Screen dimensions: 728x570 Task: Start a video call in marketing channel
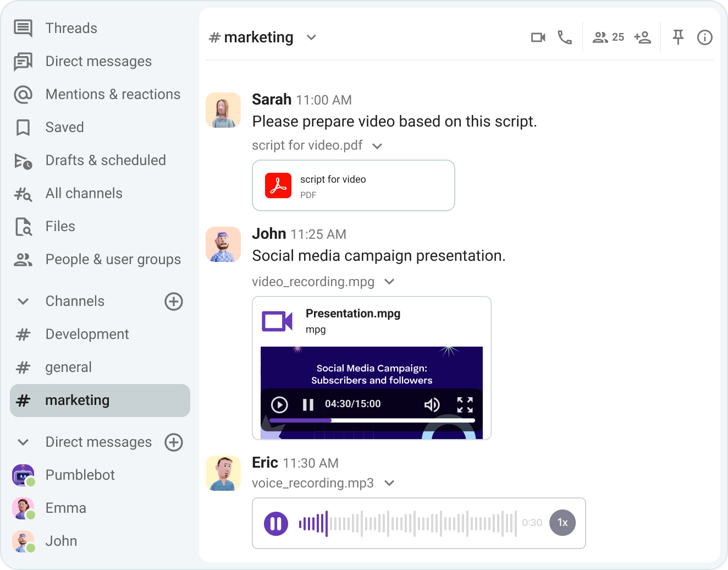[538, 37]
